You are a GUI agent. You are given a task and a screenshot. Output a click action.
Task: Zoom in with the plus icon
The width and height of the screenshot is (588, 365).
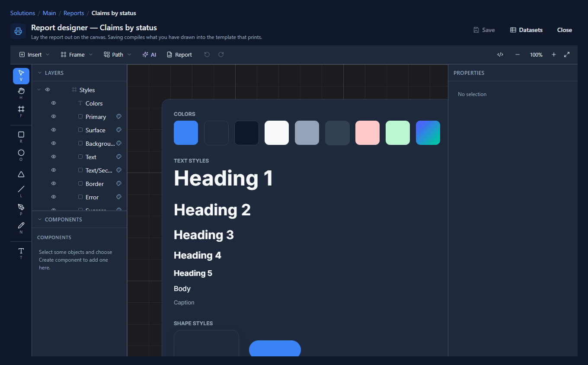(x=554, y=54)
